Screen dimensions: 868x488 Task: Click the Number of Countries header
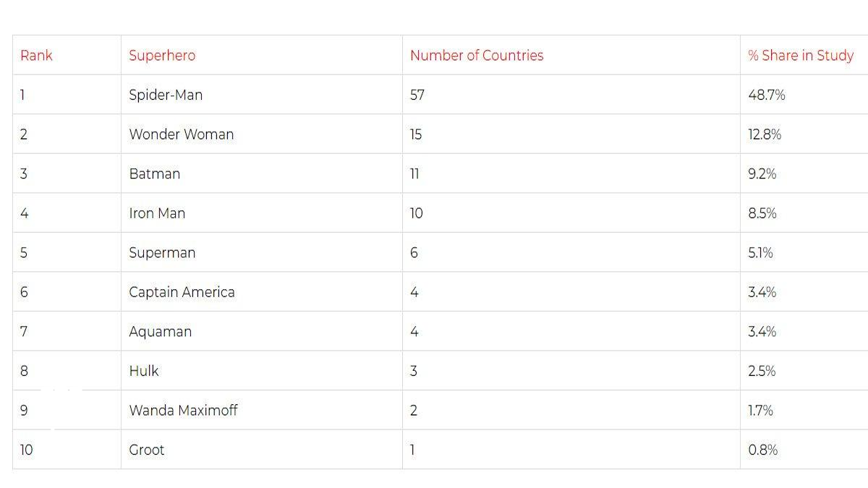pyautogui.click(x=477, y=56)
